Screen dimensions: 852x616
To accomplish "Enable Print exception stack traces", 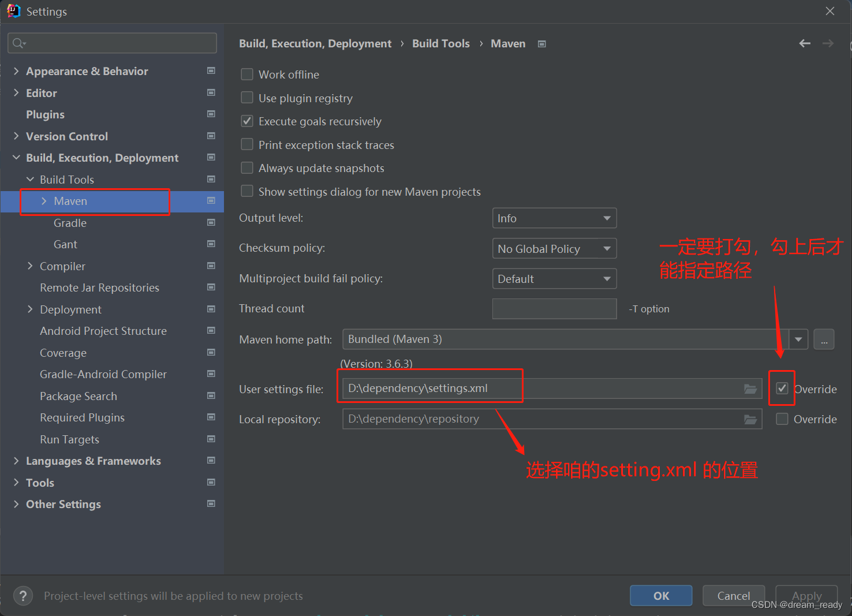I will (247, 144).
